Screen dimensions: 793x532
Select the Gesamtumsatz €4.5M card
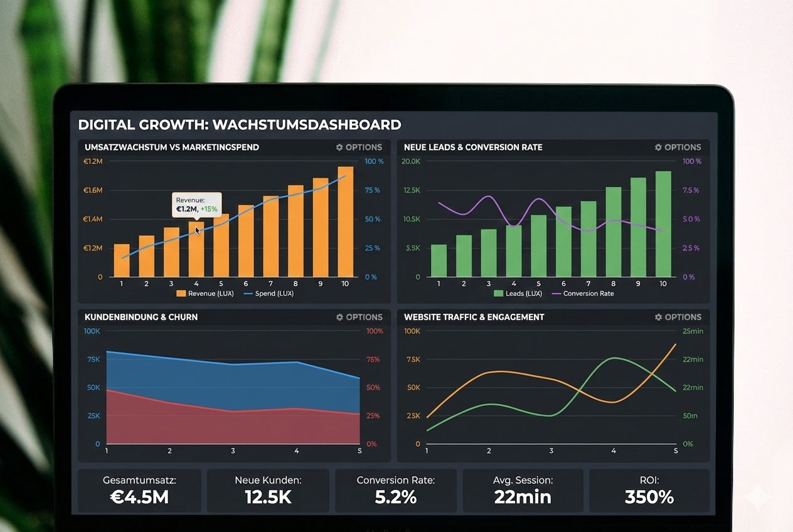139,491
